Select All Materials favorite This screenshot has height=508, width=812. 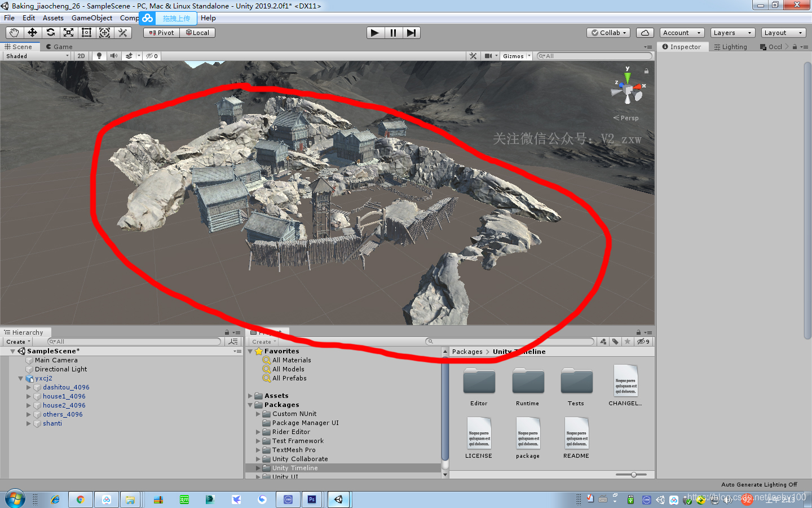pyautogui.click(x=292, y=360)
